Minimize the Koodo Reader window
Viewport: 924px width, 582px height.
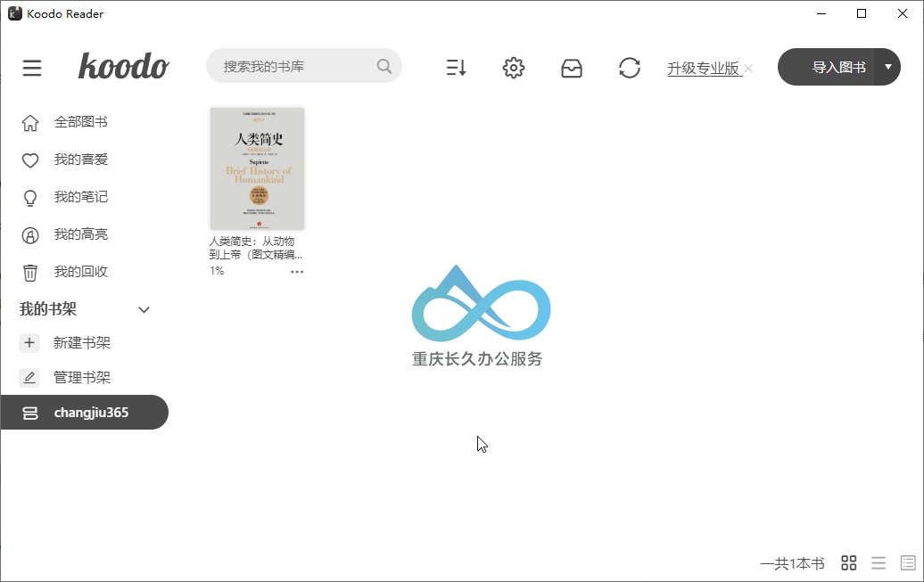821,13
